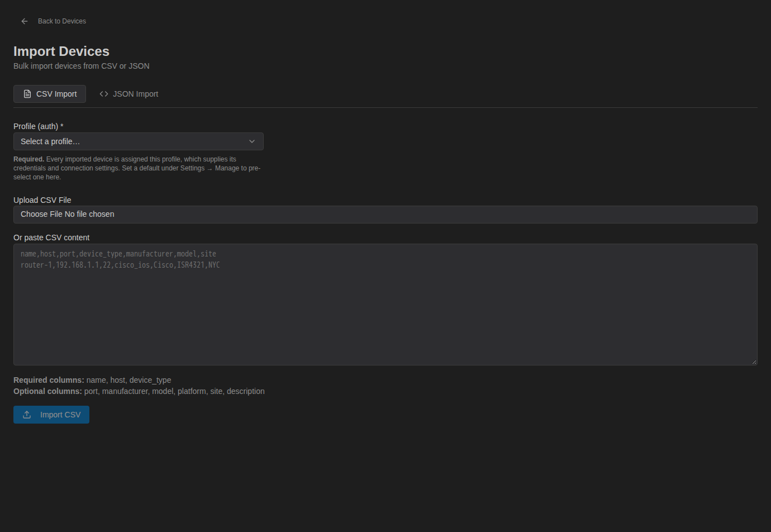Click the 'Upload CSV File' label
The image size is (771, 532).
coord(42,200)
